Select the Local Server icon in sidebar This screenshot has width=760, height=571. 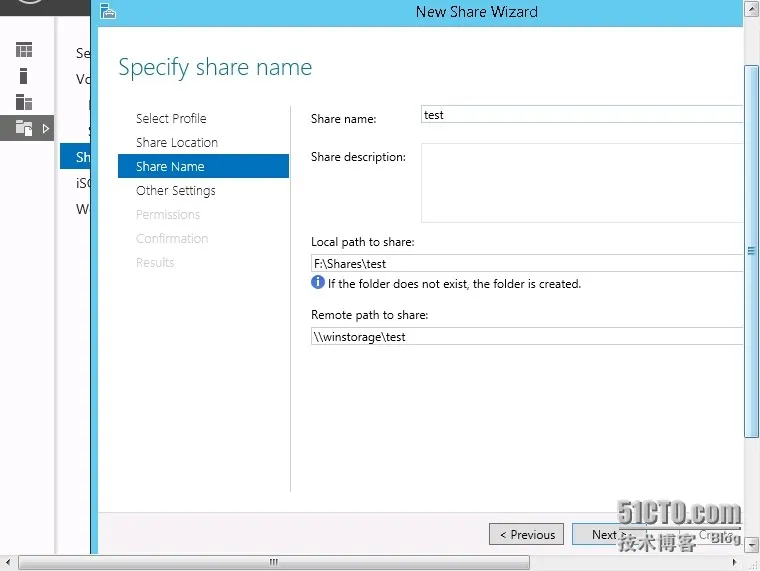23,76
